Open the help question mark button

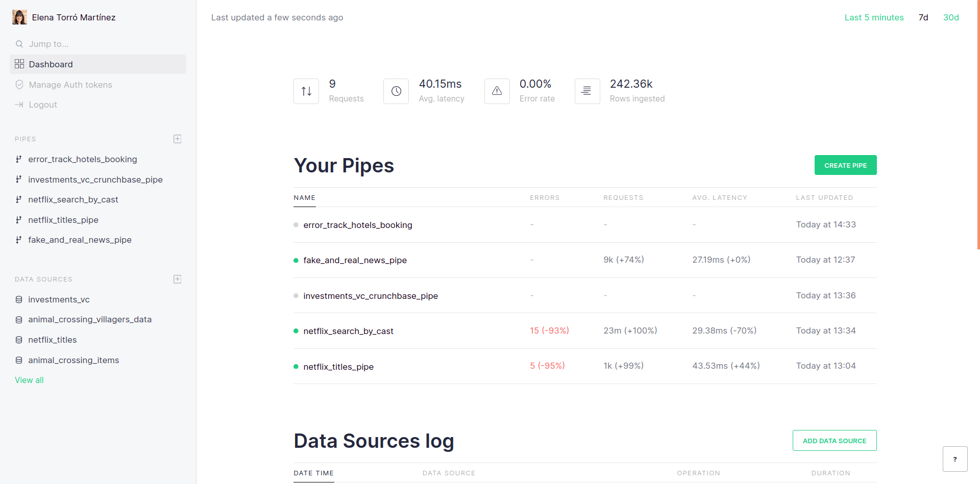(955, 459)
